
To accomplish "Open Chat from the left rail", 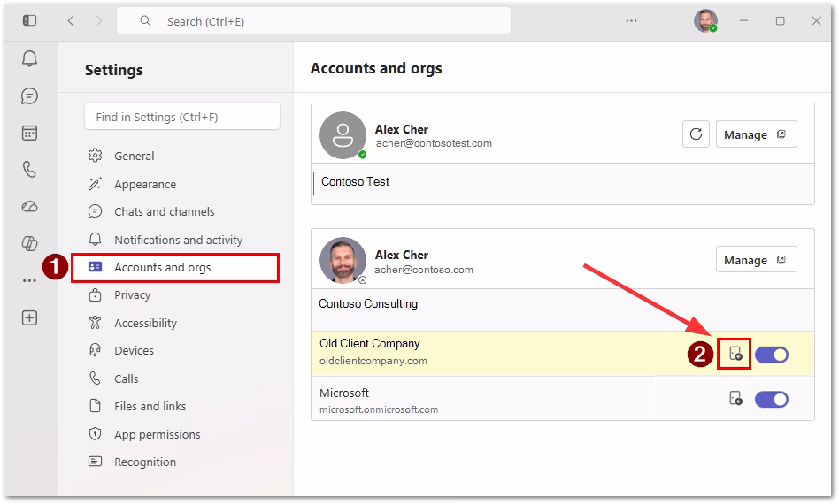I will pos(29,96).
